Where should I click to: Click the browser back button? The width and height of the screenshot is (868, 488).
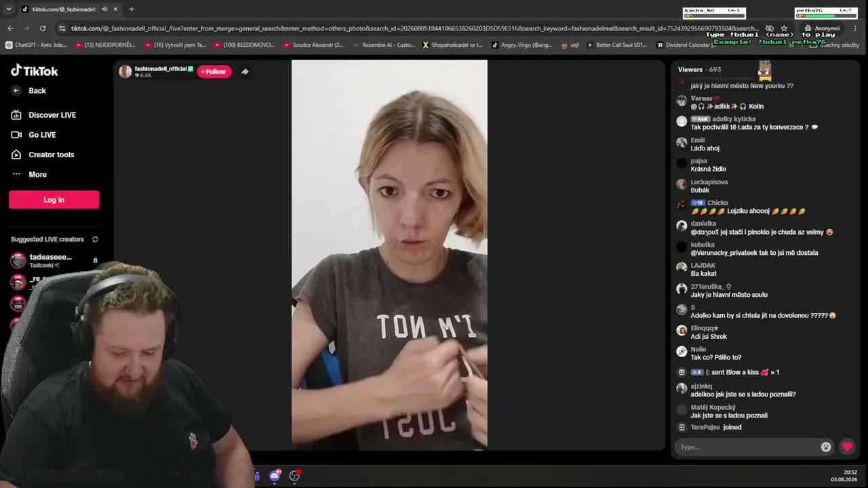tap(10, 28)
